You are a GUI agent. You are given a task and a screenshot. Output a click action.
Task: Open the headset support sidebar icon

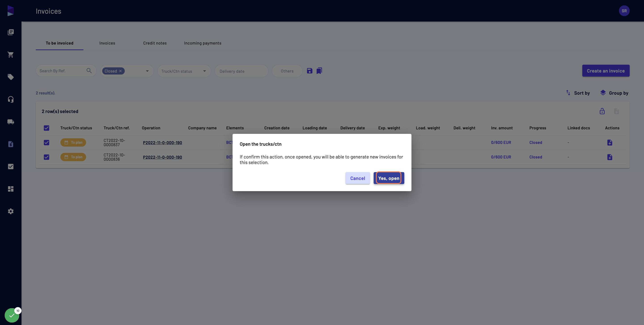tap(11, 99)
